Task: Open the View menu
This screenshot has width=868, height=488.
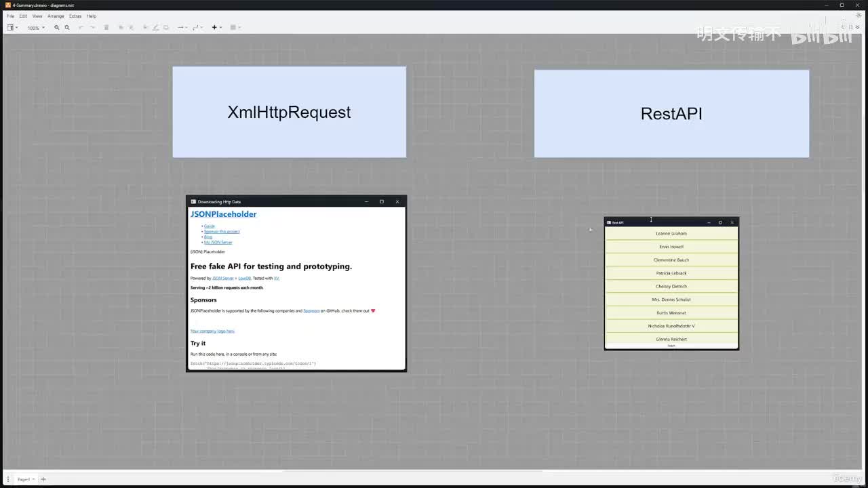Action: 37,16
